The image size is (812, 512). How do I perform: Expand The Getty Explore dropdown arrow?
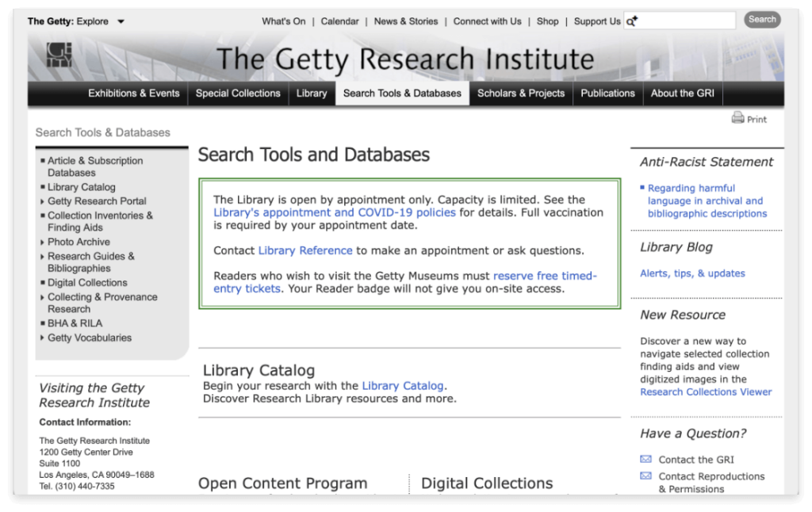pyautogui.click(x=121, y=21)
